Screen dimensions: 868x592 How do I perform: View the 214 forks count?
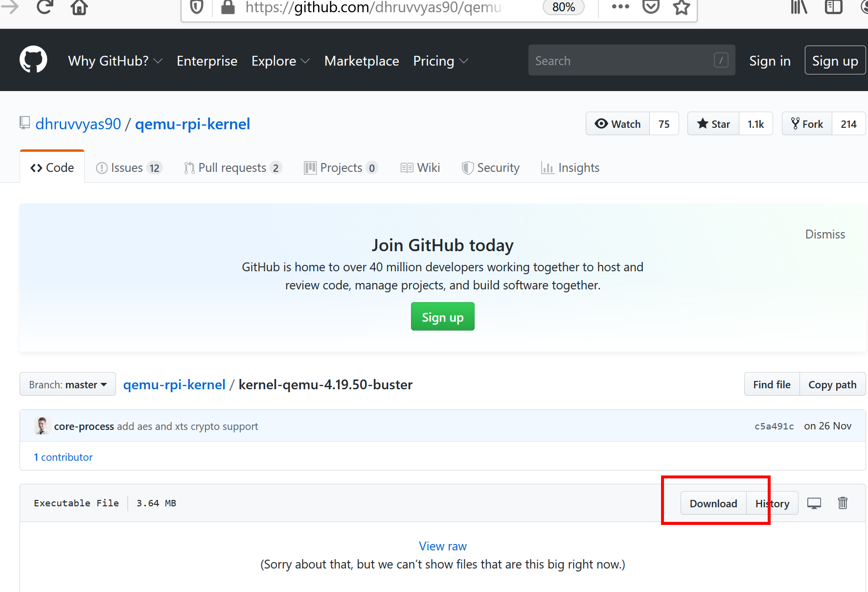[848, 124]
